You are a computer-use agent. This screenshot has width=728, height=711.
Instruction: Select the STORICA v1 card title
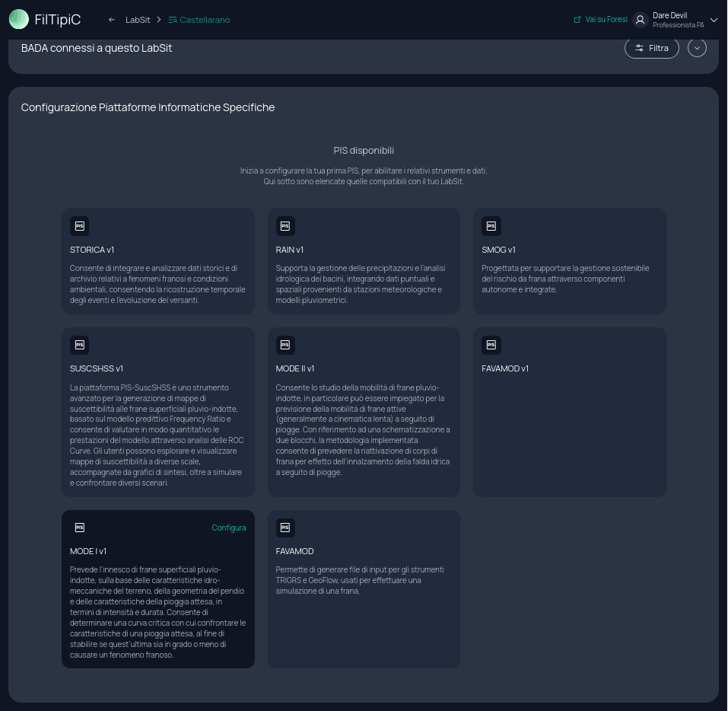point(92,250)
